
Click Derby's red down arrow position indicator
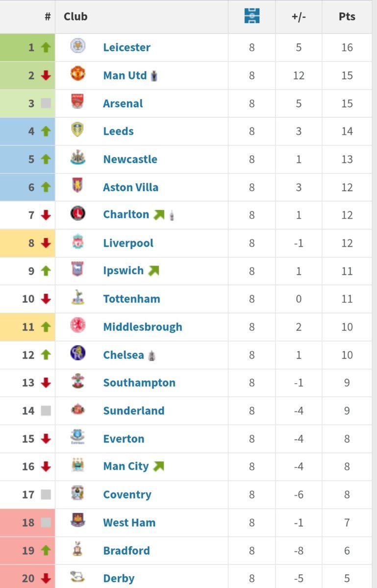[46, 579]
